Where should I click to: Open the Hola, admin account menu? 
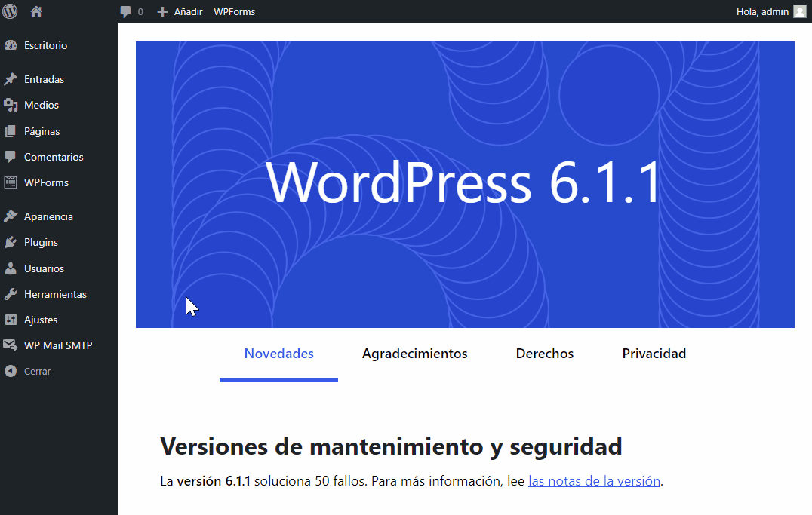coord(762,11)
